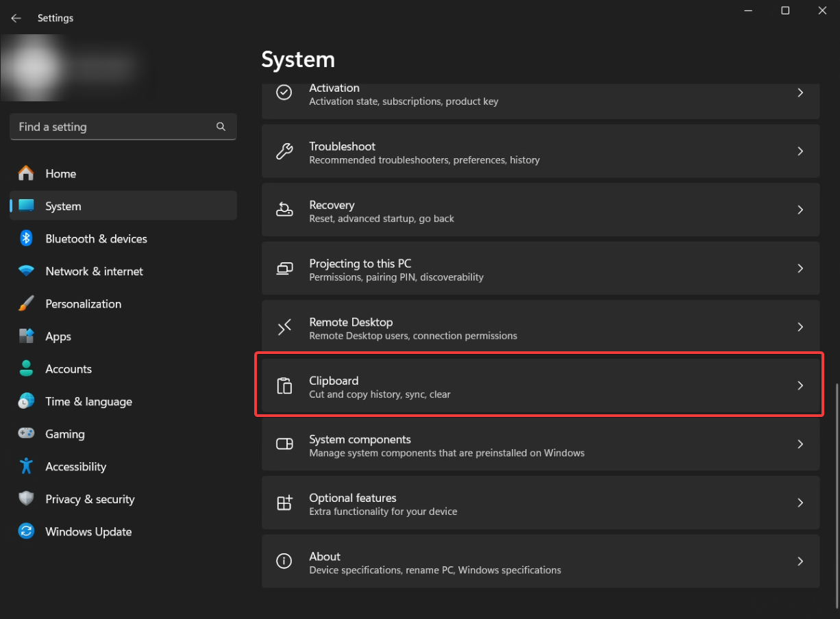The width and height of the screenshot is (840, 619).
Task: Click the 'Find a setting' search box
Action: 123,127
